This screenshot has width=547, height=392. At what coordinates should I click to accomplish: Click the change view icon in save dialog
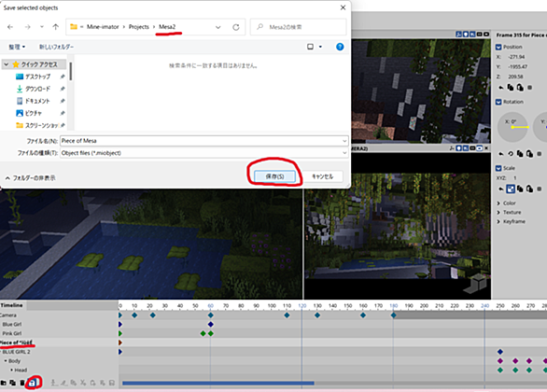[x=310, y=47]
